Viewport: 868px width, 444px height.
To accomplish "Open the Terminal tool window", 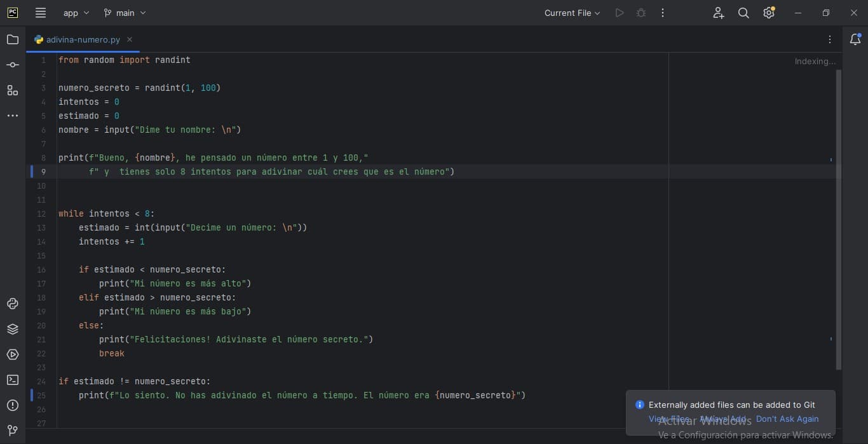I will [x=13, y=380].
